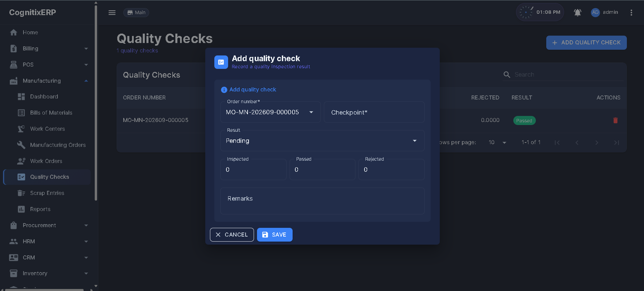Image resolution: width=644 pixels, height=291 pixels.
Task: Click the Rejected quantity field
Action: tap(391, 170)
